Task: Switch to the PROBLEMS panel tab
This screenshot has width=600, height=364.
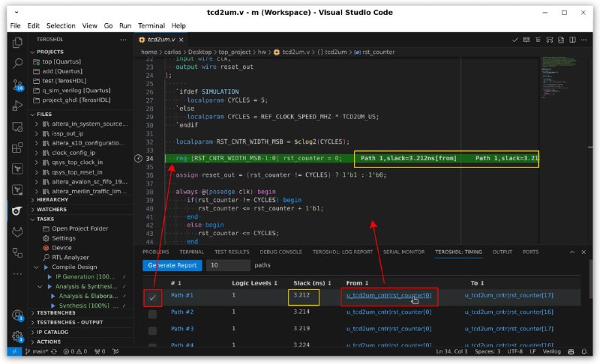Action: coord(155,252)
